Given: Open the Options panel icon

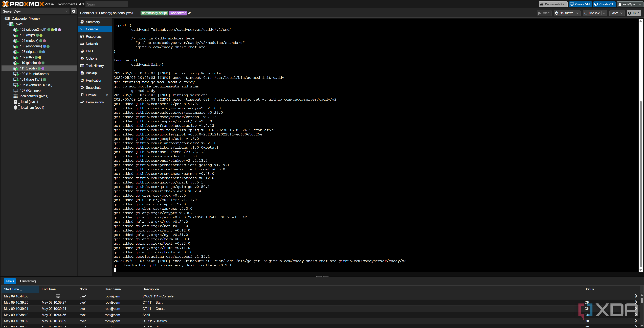Looking at the screenshot, I should (x=82, y=58).
